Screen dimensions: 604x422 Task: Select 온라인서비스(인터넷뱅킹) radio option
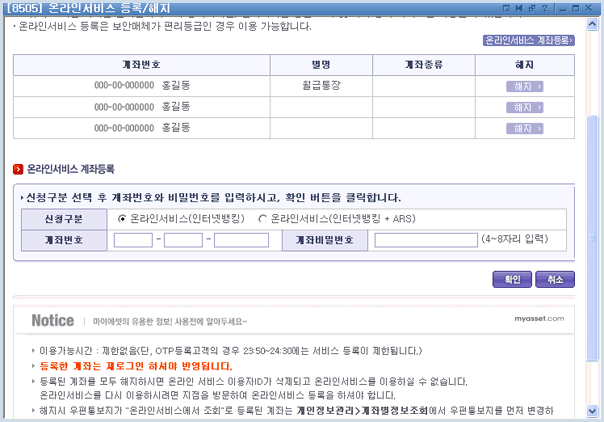[123, 218]
